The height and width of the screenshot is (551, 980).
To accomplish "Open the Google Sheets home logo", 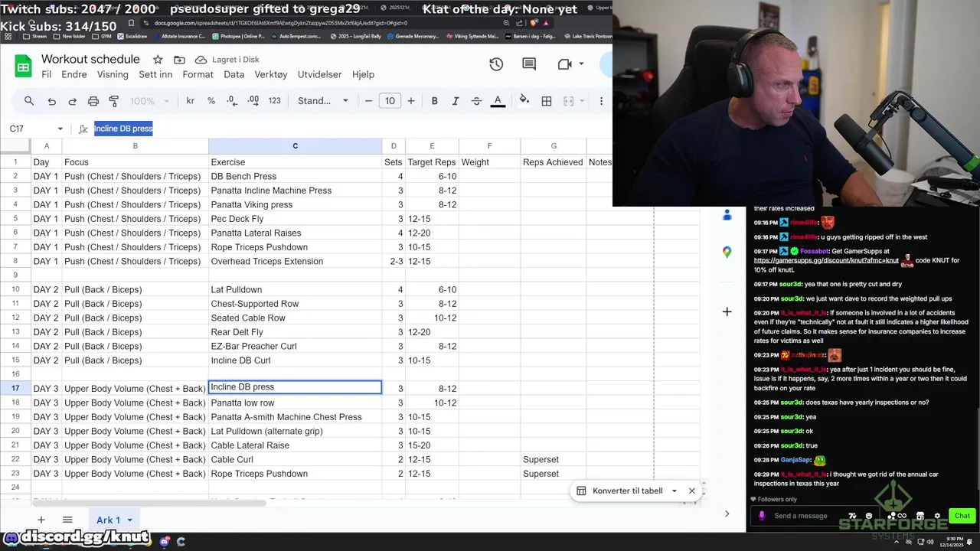I will click(23, 67).
